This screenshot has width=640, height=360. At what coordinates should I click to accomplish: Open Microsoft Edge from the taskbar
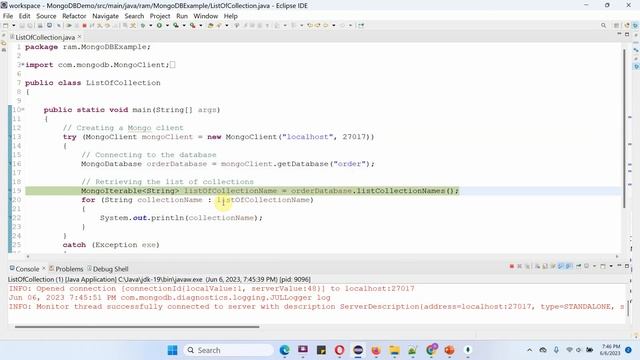tap(284, 350)
